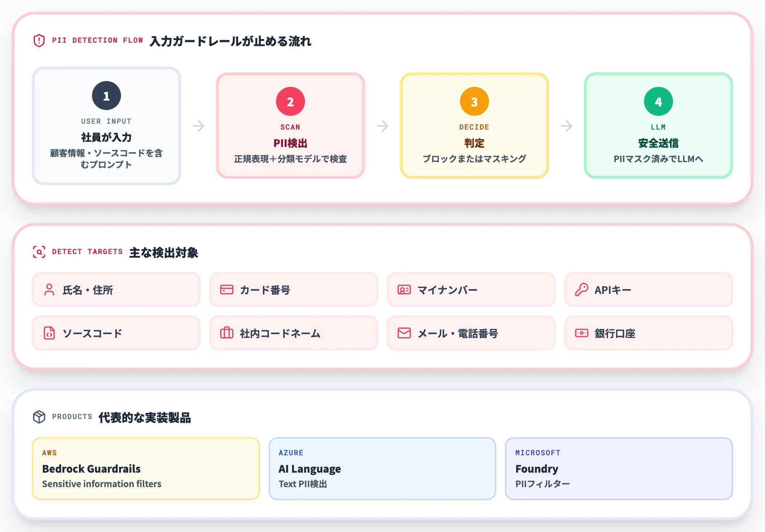Click the ID card icon in マイナンバー chip
This screenshot has width=765, height=532.
pyautogui.click(x=404, y=290)
